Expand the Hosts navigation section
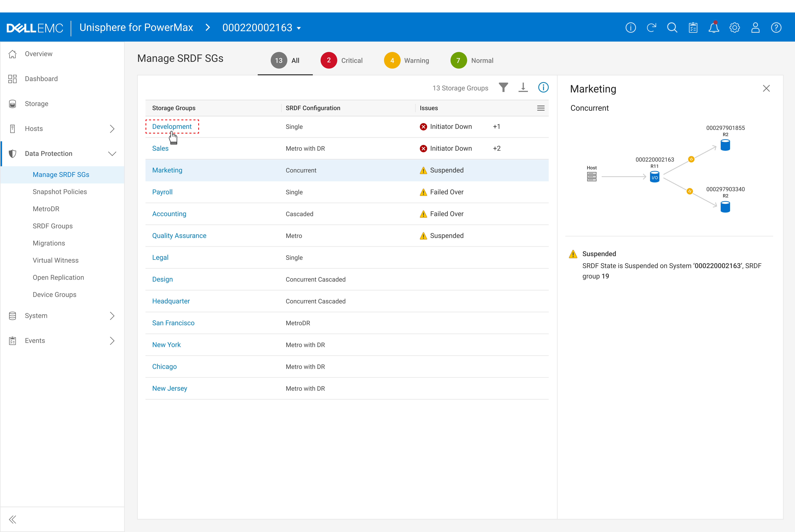Image resolution: width=795 pixels, height=532 pixels. click(112, 129)
